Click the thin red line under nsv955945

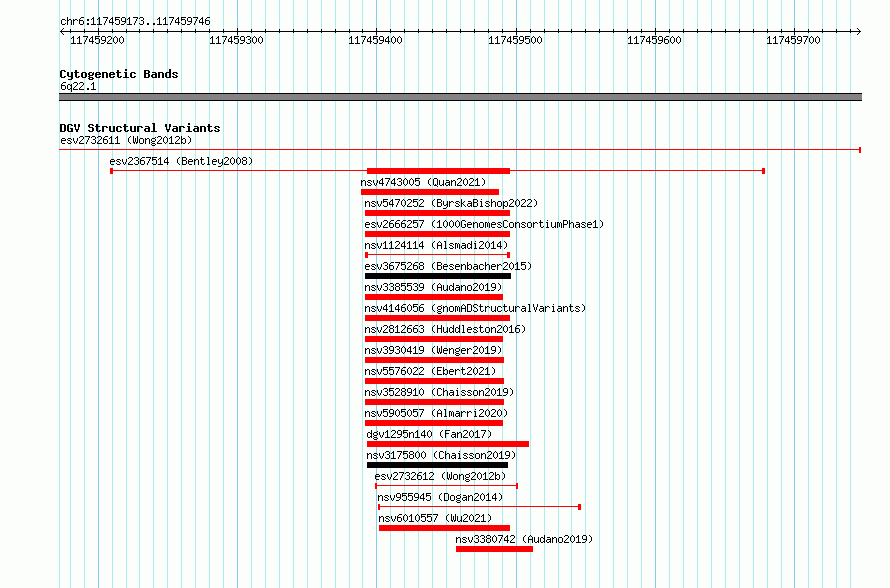point(479,507)
